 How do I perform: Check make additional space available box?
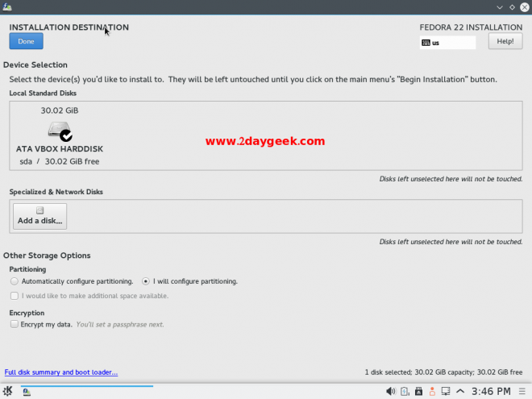point(15,296)
